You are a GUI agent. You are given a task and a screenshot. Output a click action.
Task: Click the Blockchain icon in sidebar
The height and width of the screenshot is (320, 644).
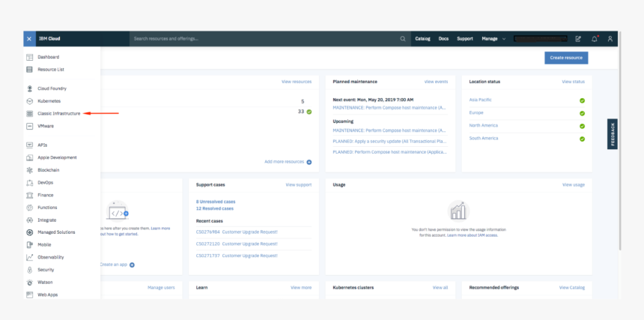pyautogui.click(x=30, y=170)
